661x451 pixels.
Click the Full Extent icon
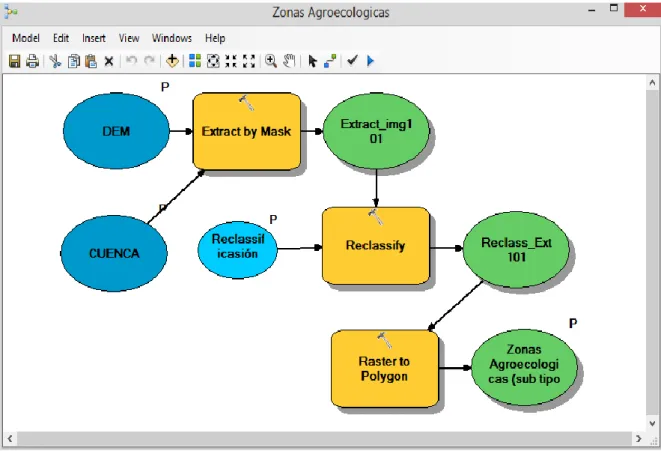coord(213,61)
